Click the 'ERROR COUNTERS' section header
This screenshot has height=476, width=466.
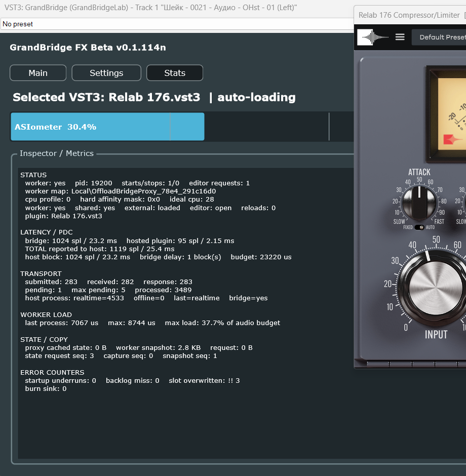point(52,372)
